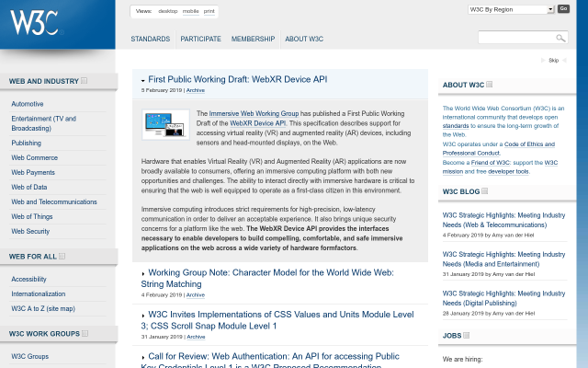This screenshot has width=588, height=368.
Task: Switch to print view
Action: [x=209, y=11]
